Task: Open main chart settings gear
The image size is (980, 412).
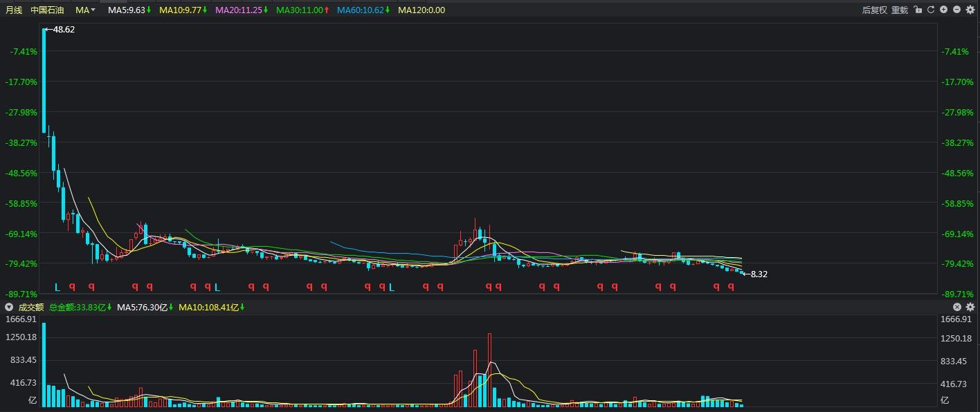Action: pyautogui.click(x=970, y=10)
